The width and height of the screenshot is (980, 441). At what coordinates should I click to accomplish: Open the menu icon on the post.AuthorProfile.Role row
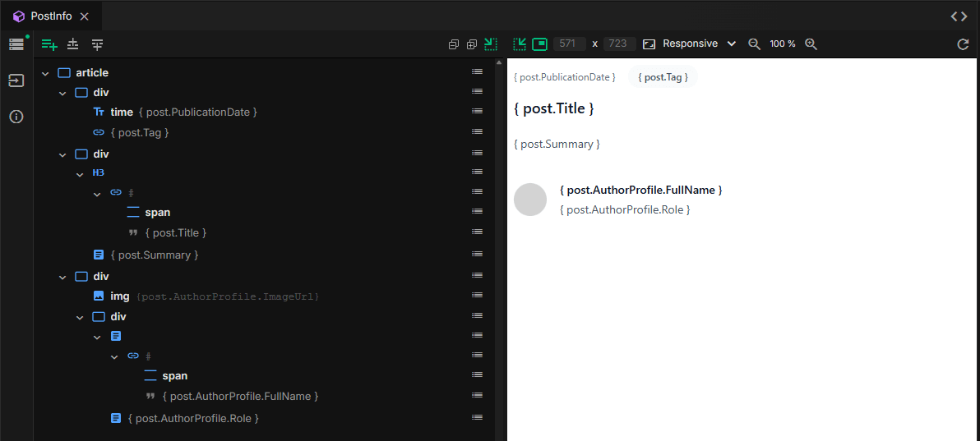click(x=478, y=417)
